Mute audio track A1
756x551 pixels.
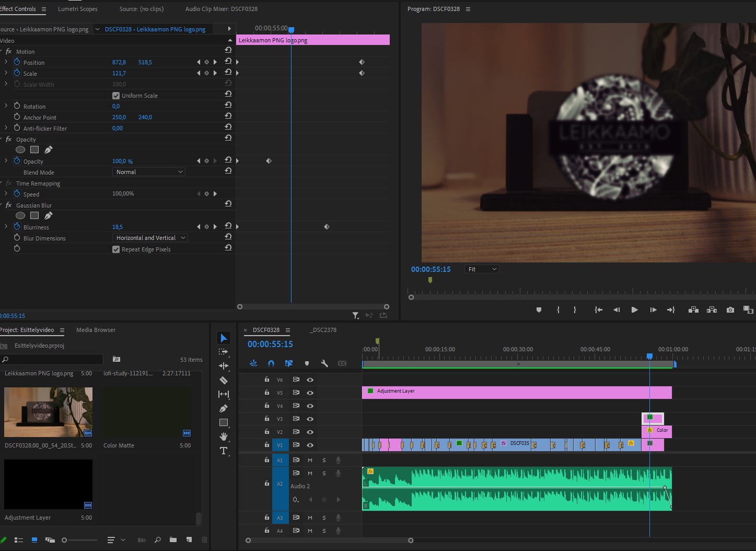[310, 460]
